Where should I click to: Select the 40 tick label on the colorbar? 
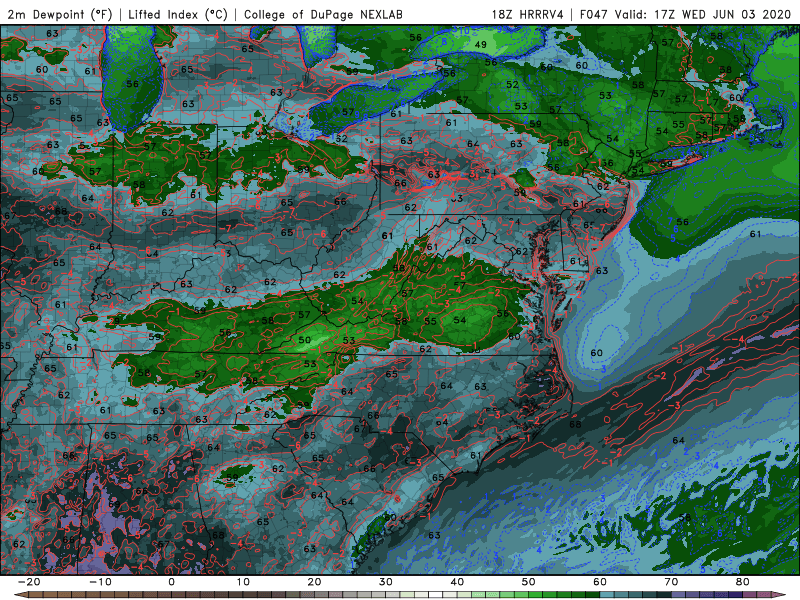click(x=457, y=582)
